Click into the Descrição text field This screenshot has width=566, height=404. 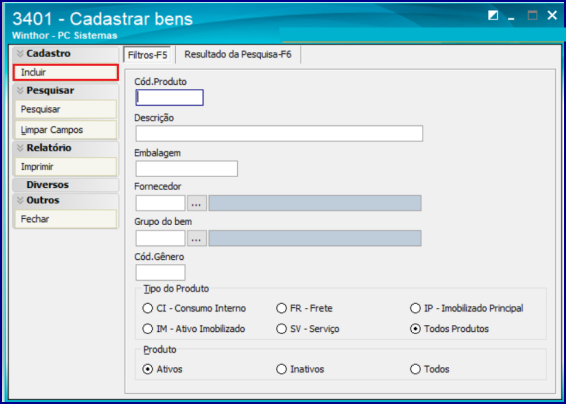pyautogui.click(x=279, y=134)
